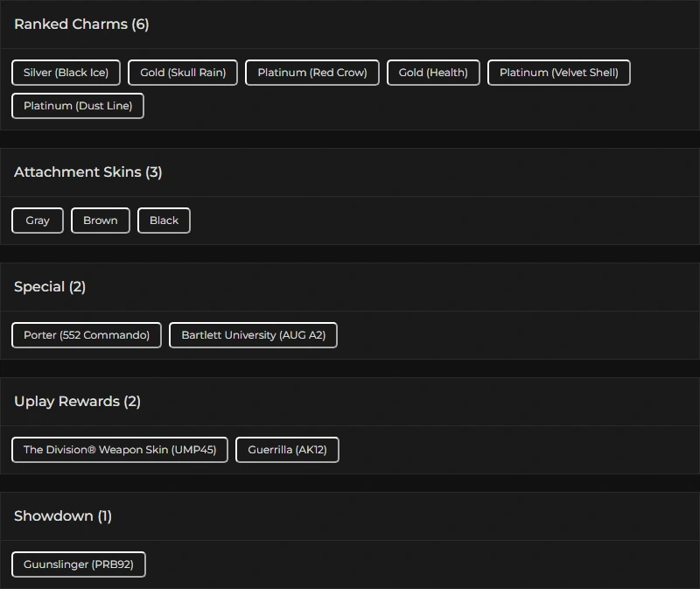Click the Uplay Rewards (2) header
700x589 pixels.
click(x=77, y=402)
